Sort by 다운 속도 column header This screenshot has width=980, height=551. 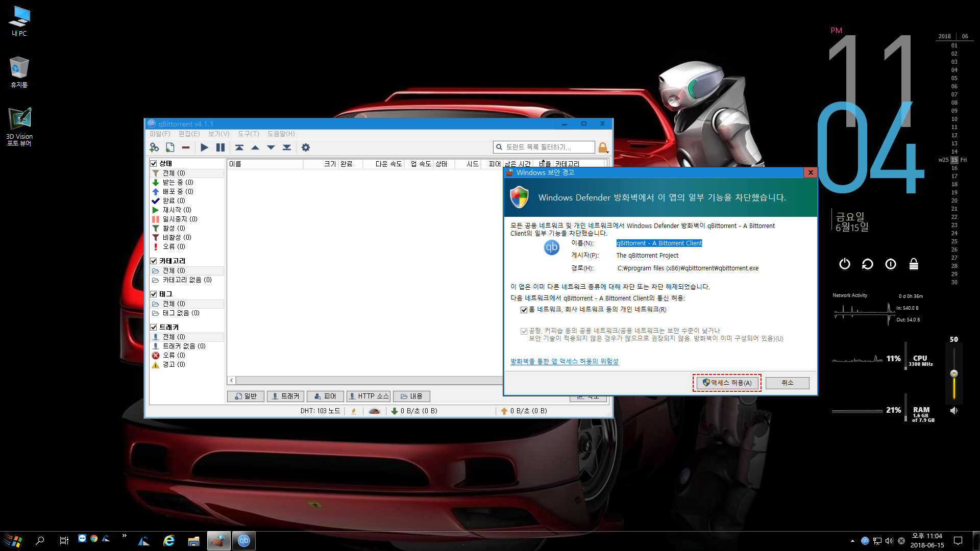click(x=383, y=164)
